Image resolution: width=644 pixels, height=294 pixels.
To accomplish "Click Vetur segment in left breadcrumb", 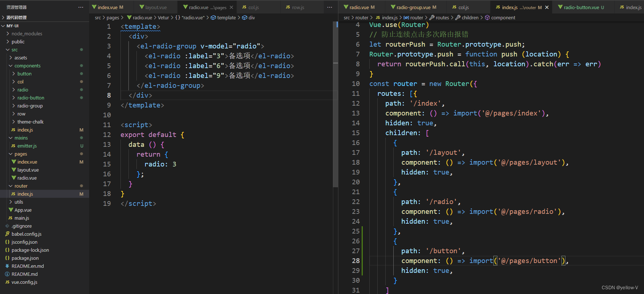I will [163, 17].
